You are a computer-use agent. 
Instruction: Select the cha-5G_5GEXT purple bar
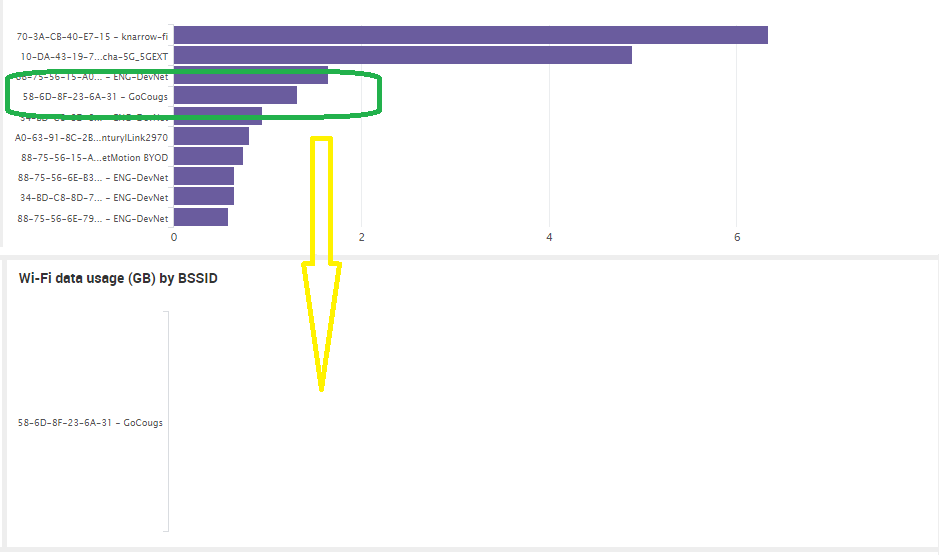click(403, 55)
